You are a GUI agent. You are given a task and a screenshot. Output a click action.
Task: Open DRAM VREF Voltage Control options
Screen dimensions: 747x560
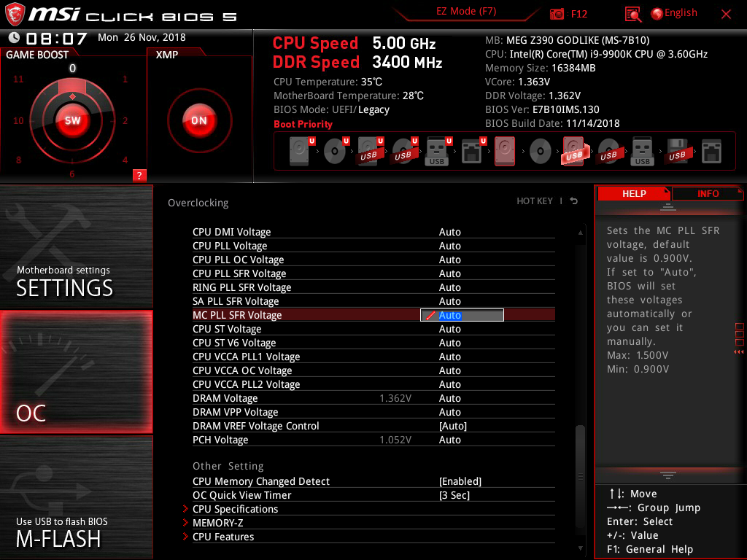[452, 426]
